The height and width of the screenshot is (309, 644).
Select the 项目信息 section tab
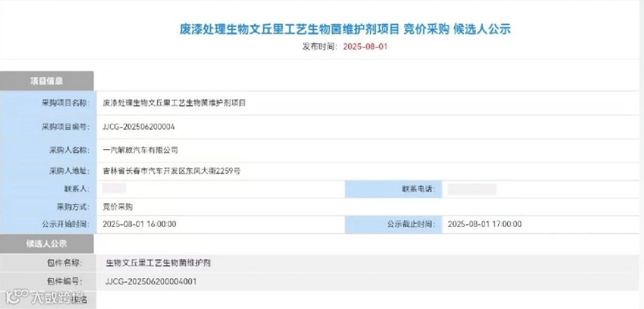click(47, 81)
